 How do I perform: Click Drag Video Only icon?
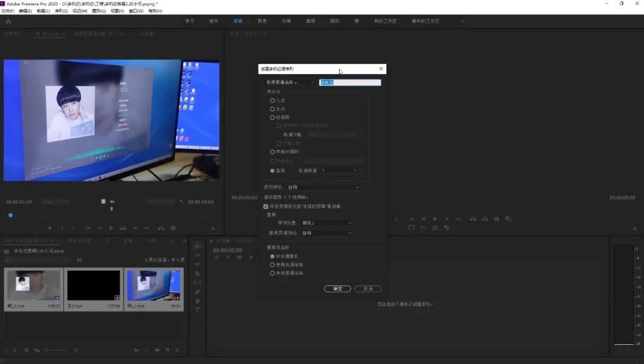(103, 201)
